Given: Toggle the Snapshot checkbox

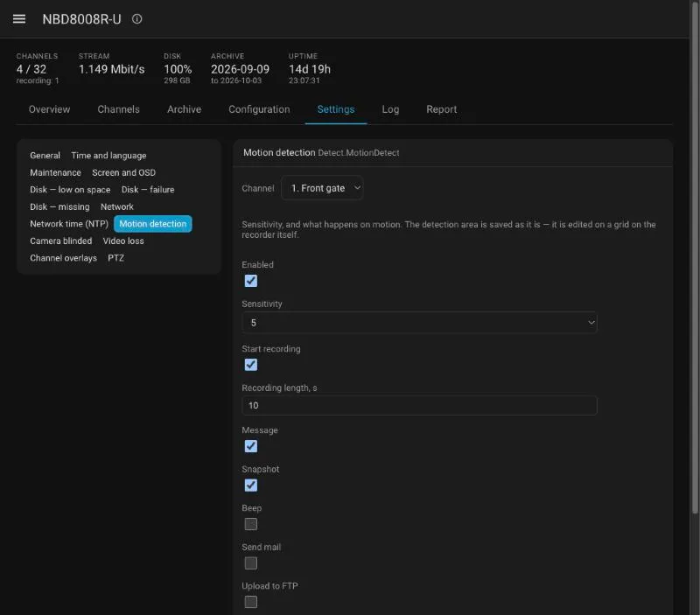Looking at the screenshot, I should pyautogui.click(x=251, y=486).
